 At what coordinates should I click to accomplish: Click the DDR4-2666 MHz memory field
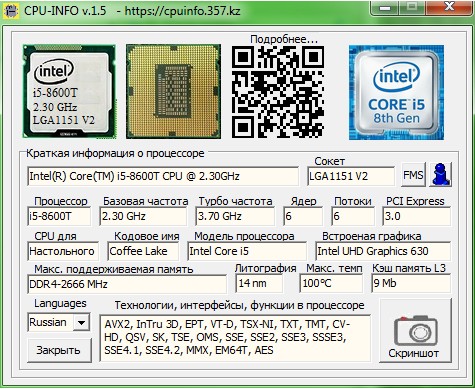click(127, 284)
